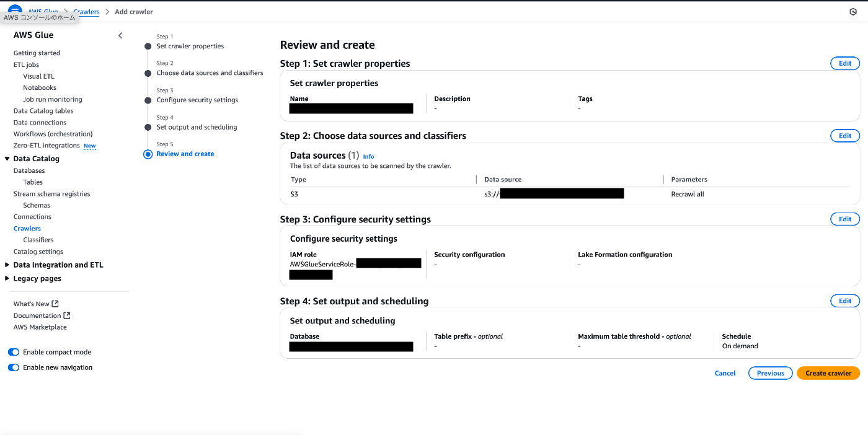Viewport: 868px width, 435px height.
Task: Select Crawlers in sidebar
Action: [x=27, y=229]
